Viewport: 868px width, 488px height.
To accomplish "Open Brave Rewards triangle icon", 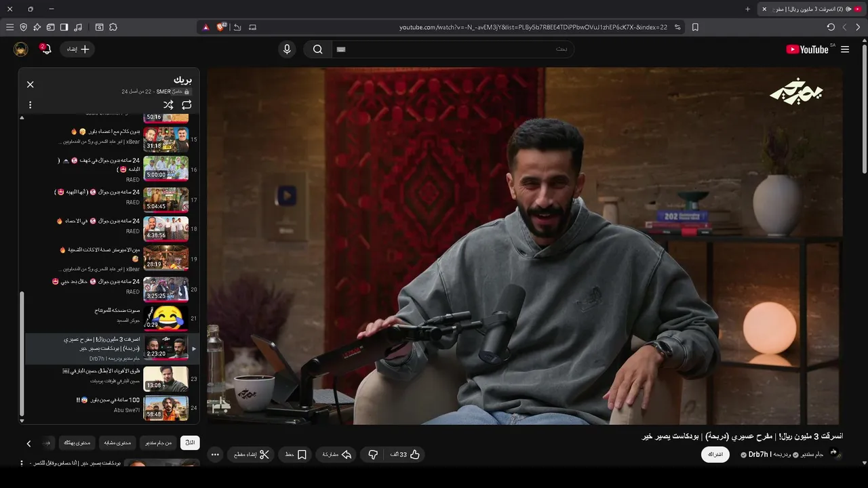I will coord(205,27).
